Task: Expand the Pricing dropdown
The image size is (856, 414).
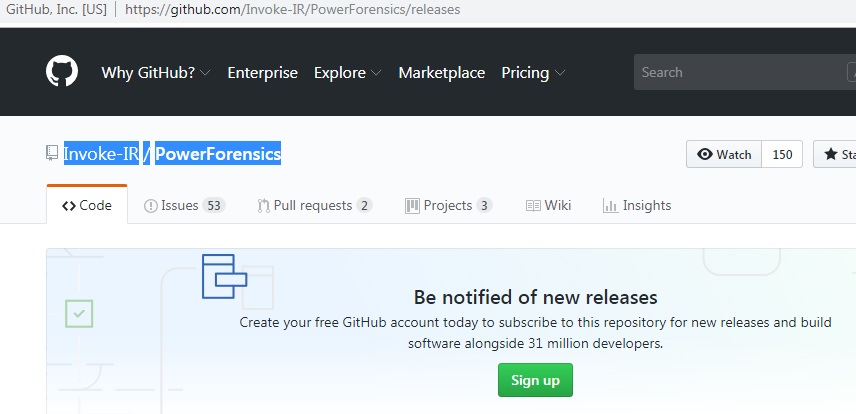Action: pyautogui.click(x=533, y=72)
